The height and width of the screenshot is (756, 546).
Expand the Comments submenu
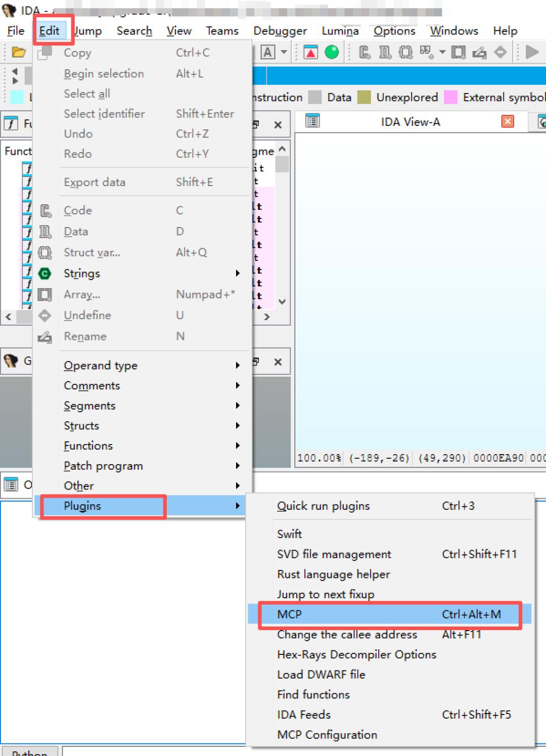[143, 386]
